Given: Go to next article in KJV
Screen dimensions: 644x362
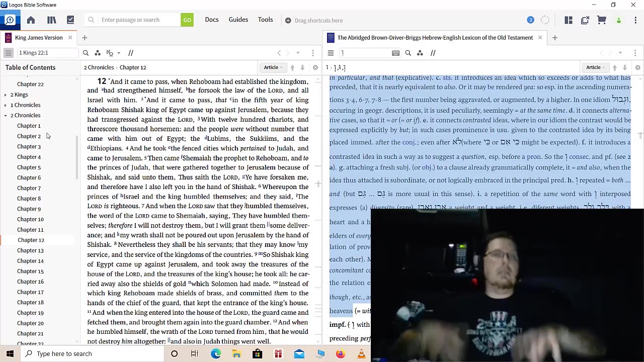Looking at the screenshot, I should pos(302,67).
